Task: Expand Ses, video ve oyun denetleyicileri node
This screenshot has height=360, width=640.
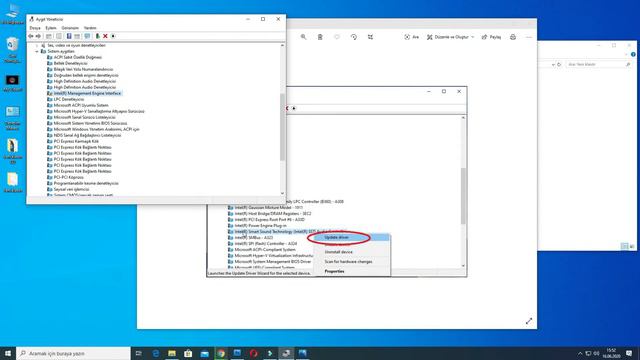Action: [37, 45]
